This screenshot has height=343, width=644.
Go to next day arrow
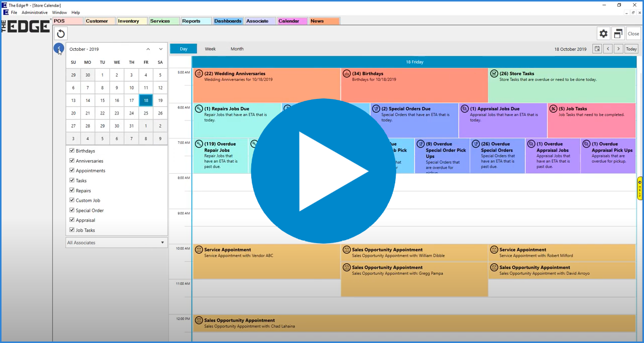pos(618,49)
